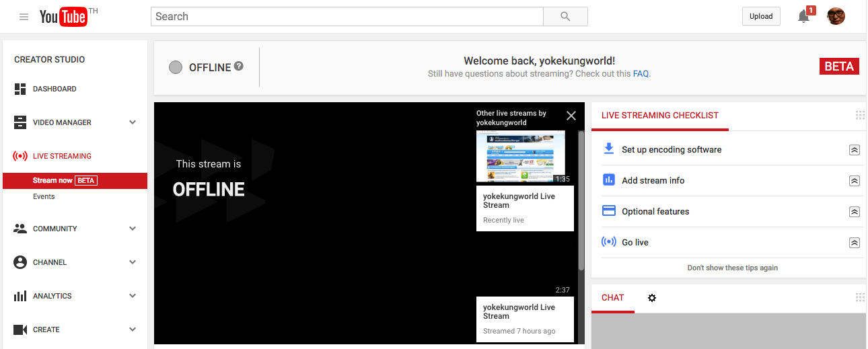Open the stream labeled Streamed 7 hours ago
Image resolution: width=868 pixels, height=349 pixels.
[x=525, y=319]
